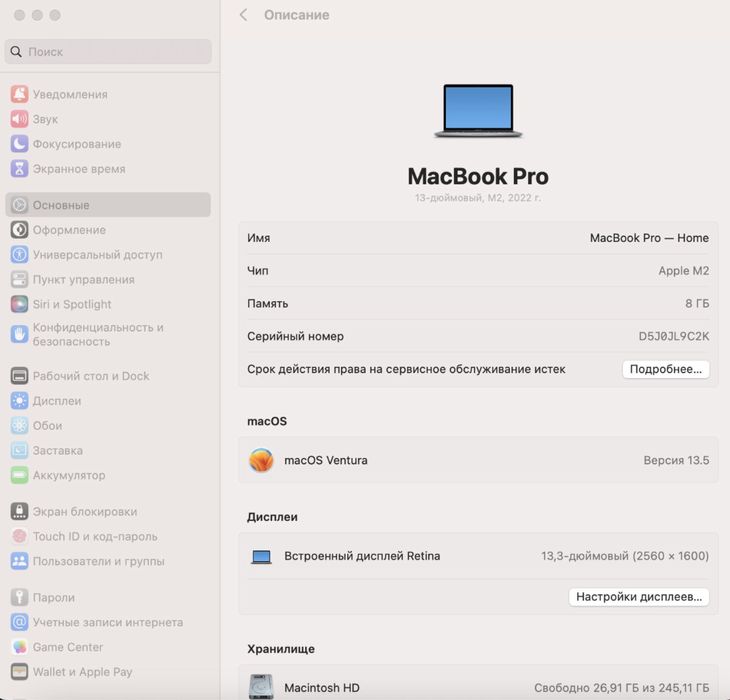Screen dimensions: 730x700
Task: Open the Заставка screensaver icon
Action: tap(19, 450)
